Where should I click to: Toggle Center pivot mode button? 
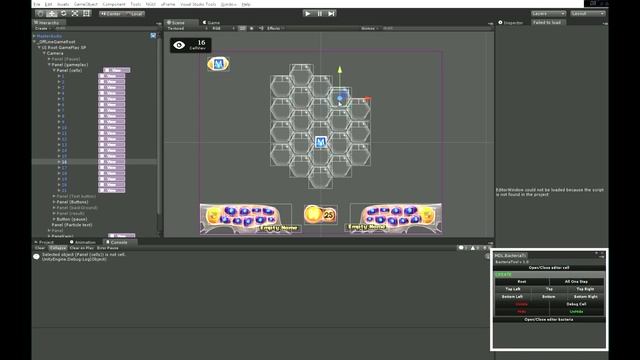(111, 13)
